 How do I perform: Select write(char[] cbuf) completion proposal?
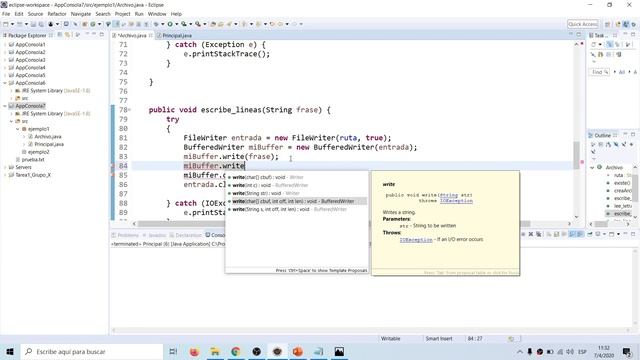[x=296, y=177]
